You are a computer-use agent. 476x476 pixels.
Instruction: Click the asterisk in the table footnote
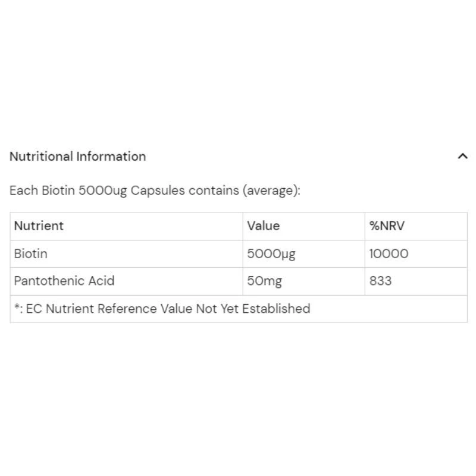pyautogui.click(x=17, y=308)
